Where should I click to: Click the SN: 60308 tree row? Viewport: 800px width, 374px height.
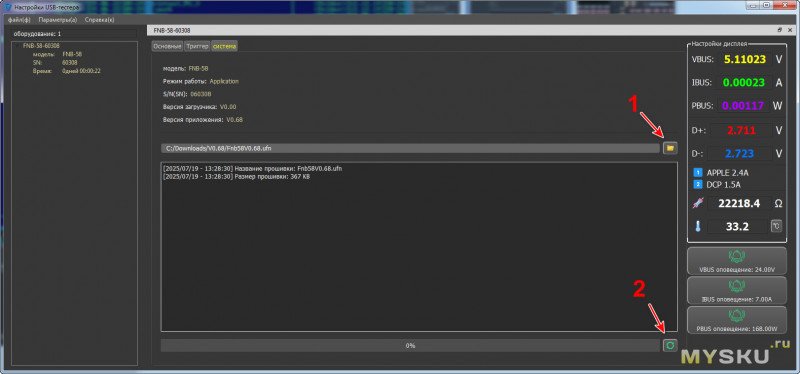coord(55,62)
